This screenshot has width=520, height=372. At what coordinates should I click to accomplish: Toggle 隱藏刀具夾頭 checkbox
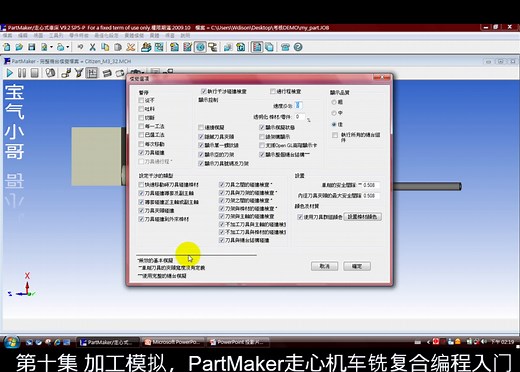pyautogui.click(x=201, y=136)
